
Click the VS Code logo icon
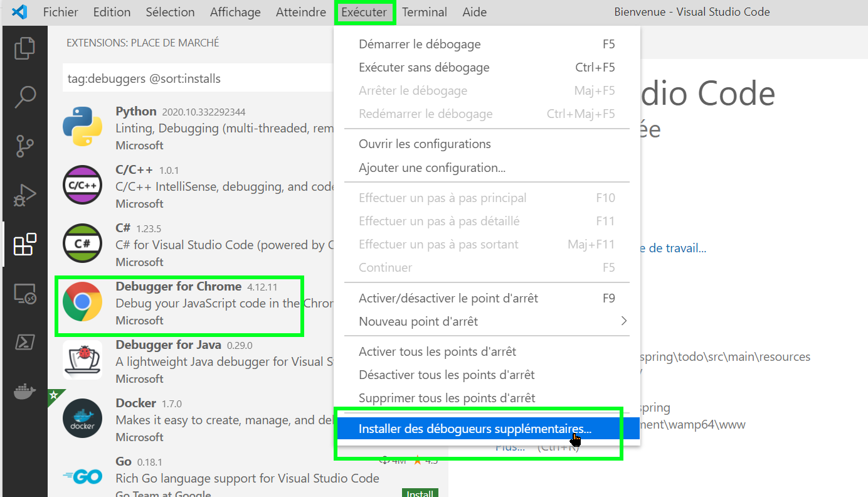click(19, 12)
